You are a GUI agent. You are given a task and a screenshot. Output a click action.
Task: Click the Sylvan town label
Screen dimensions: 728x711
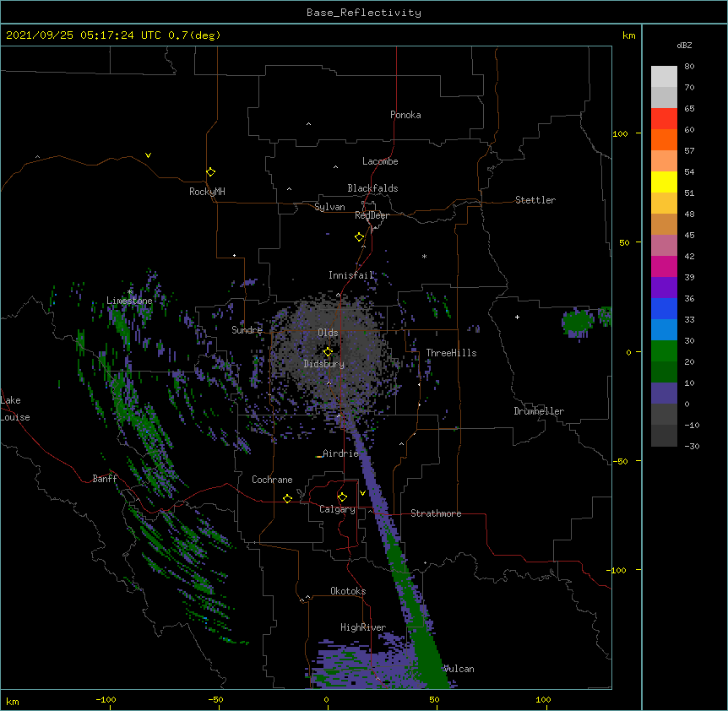pos(329,207)
